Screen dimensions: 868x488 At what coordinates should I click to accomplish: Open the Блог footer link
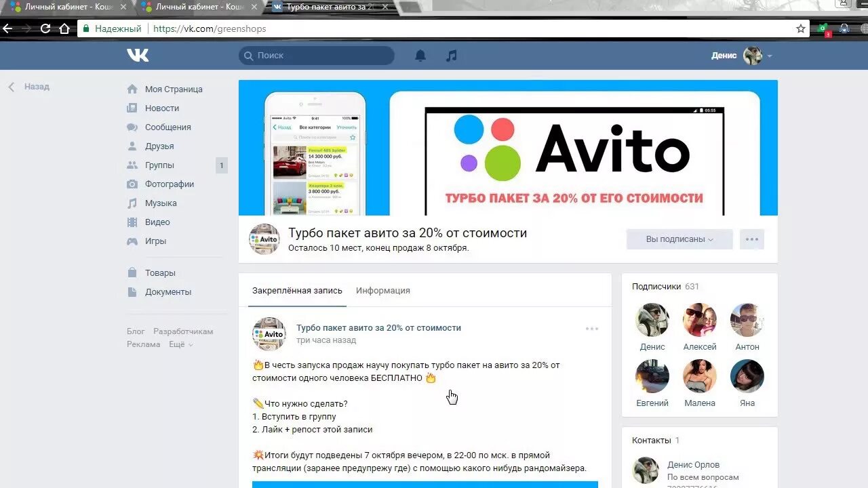(x=136, y=331)
